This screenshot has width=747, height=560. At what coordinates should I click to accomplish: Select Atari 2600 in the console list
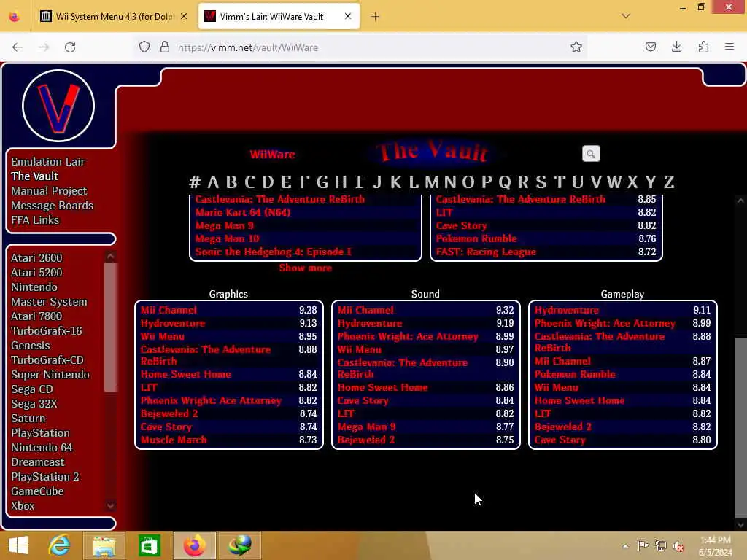point(36,258)
